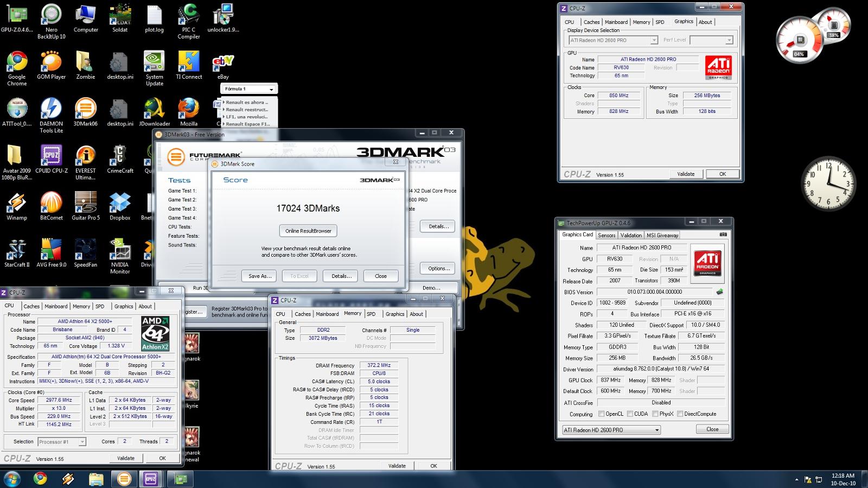Launch PIC C Compiler shortcut
The height and width of the screenshot is (488, 868).
(x=189, y=22)
